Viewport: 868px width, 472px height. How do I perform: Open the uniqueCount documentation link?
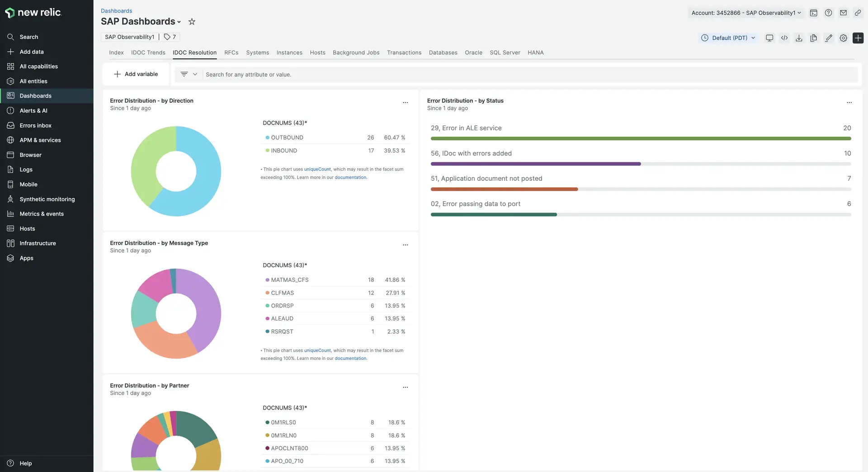(x=317, y=169)
